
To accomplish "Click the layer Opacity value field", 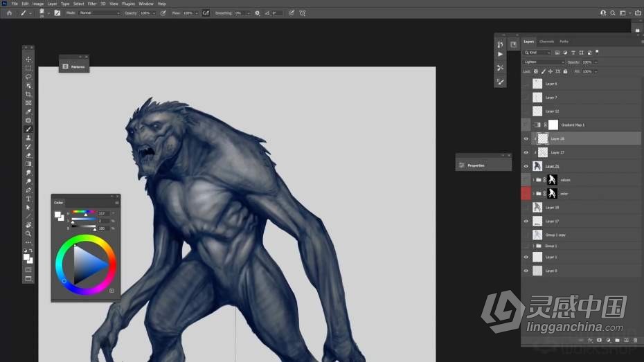I will click(587, 62).
